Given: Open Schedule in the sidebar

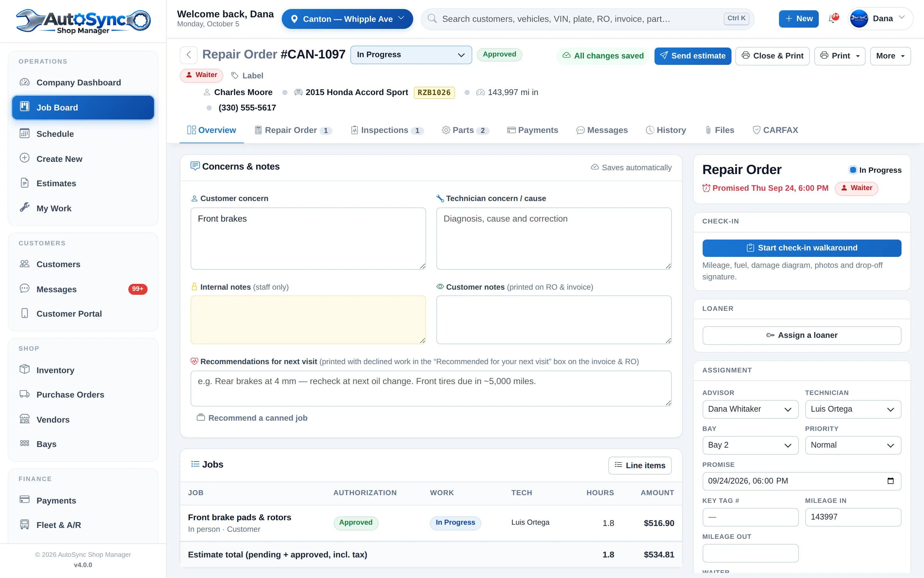Looking at the screenshot, I should tap(83, 134).
